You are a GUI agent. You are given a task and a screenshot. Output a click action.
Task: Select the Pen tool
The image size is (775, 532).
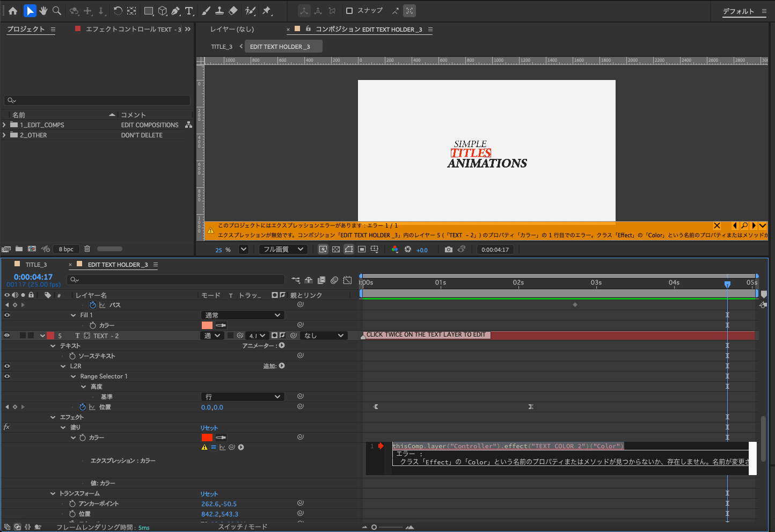click(x=176, y=11)
